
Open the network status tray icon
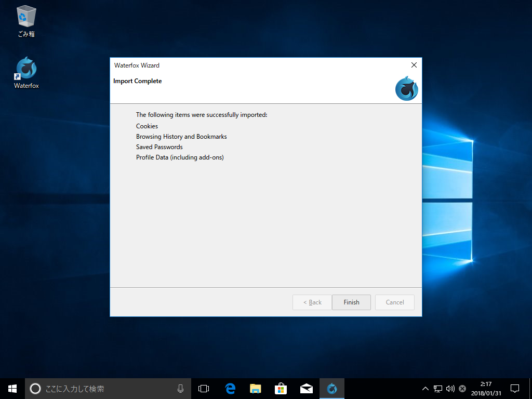[x=437, y=389]
